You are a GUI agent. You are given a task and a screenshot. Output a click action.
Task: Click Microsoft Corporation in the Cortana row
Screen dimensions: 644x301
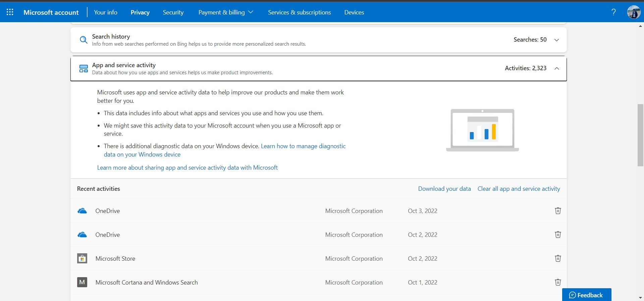pyautogui.click(x=354, y=283)
